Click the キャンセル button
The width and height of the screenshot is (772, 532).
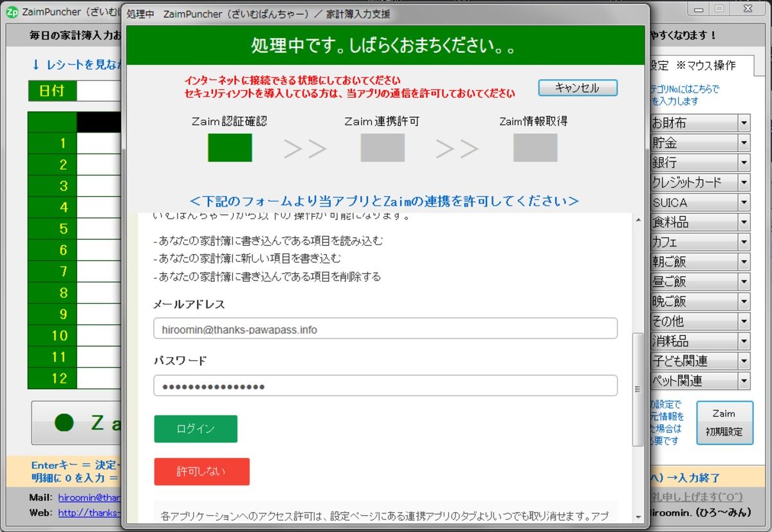point(578,88)
